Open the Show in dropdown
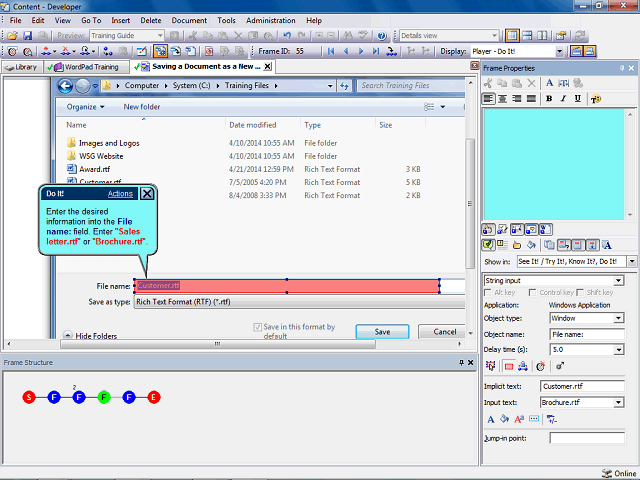Viewport: 640px width, 480px height. coord(632,261)
